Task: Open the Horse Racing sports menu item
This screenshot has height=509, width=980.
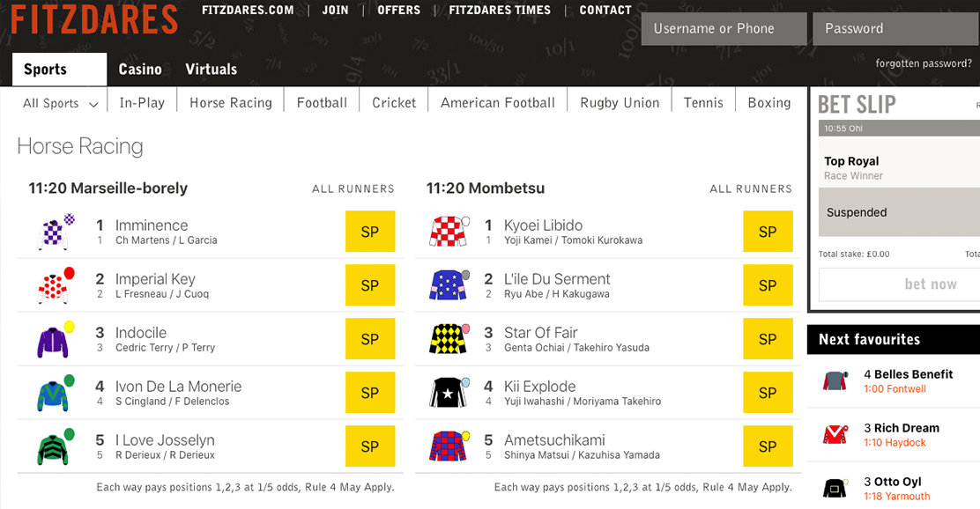Action: [x=231, y=103]
